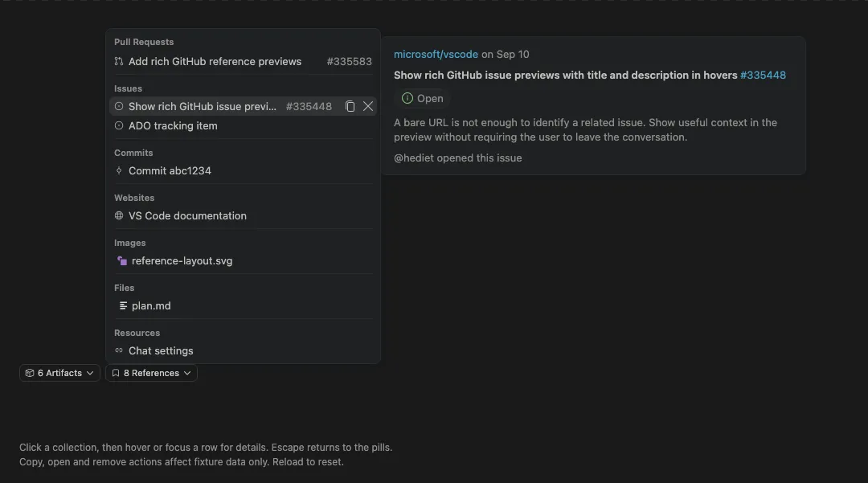Click the Open status icon in the issue preview
The image size is (868, 483).
(x=407, y=99)
